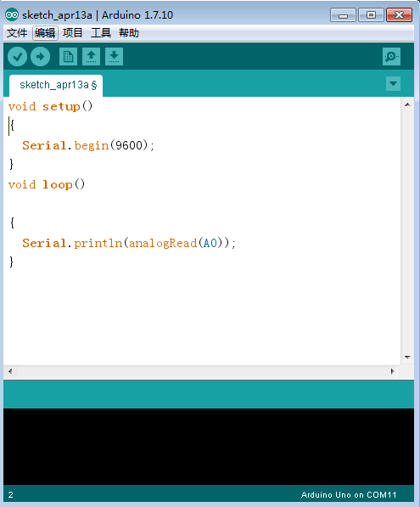Expand the tab options dropdown arrow
Image resolution: width=420 pixels, height=507 pixels.
(393, 84)
